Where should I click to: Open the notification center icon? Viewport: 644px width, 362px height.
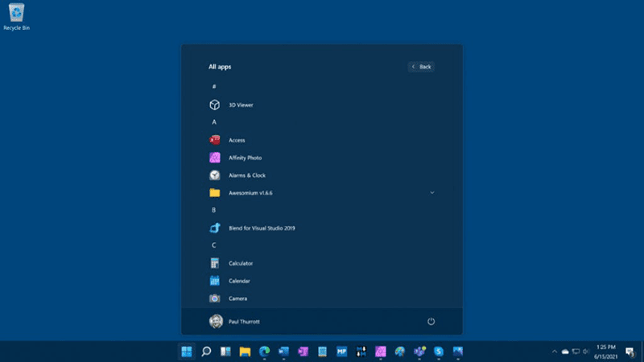(630, 352)
